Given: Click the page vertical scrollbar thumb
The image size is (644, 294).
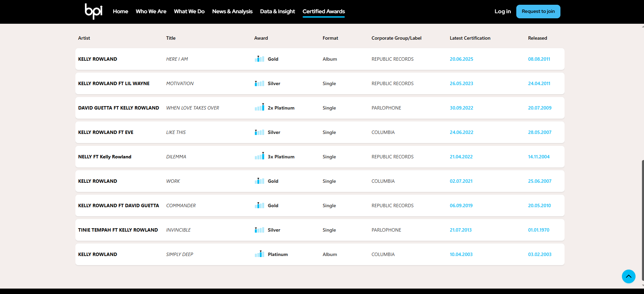Looking at the screenshot, I should (642, 220).
